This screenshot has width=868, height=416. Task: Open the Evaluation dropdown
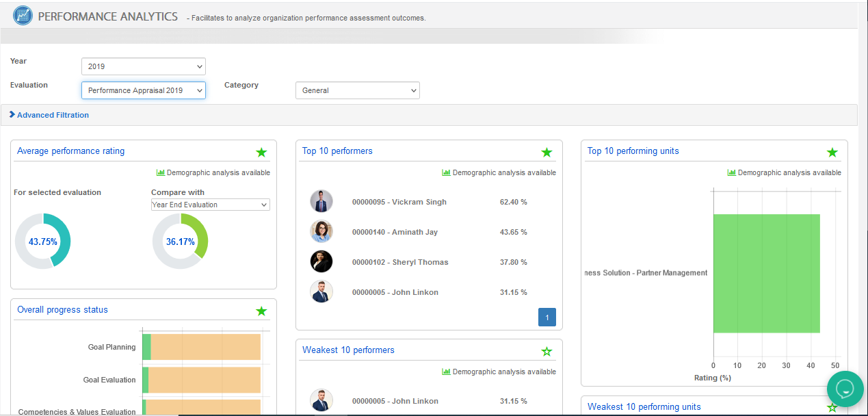point(143,90)
